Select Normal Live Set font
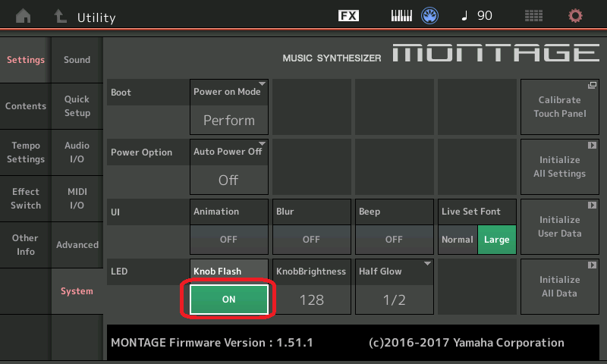This screenshot has height=364, width=607. point(458,240)
